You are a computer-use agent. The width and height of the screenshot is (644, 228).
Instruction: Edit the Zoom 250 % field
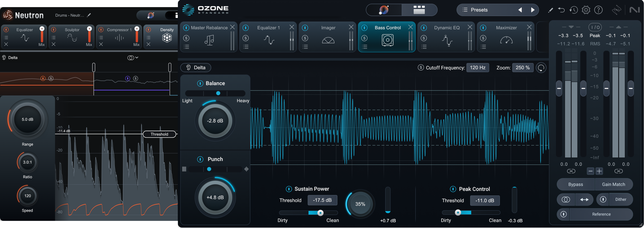click(523, 68)
